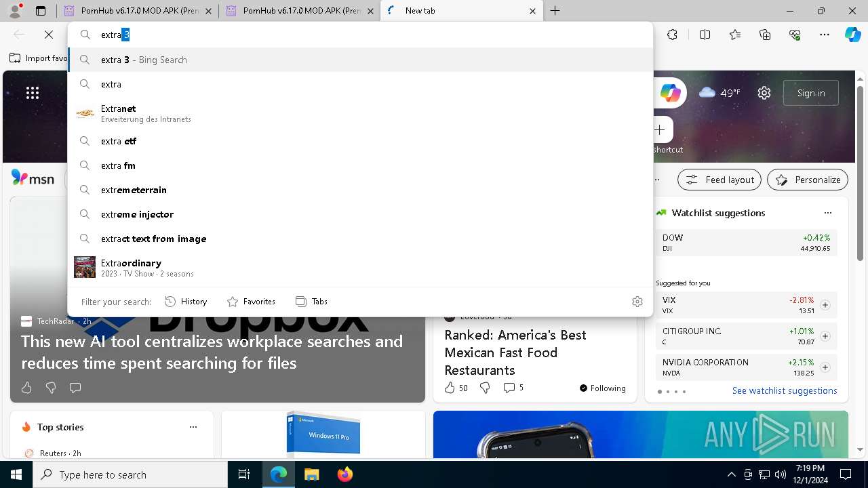Add NVIDIA Corporation to watchlist

825,367
